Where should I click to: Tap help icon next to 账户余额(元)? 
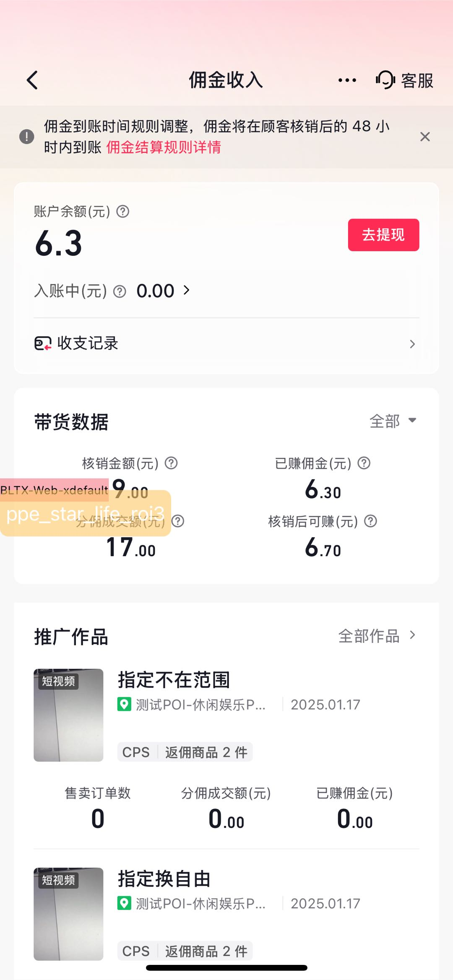(x=123, y=211)
